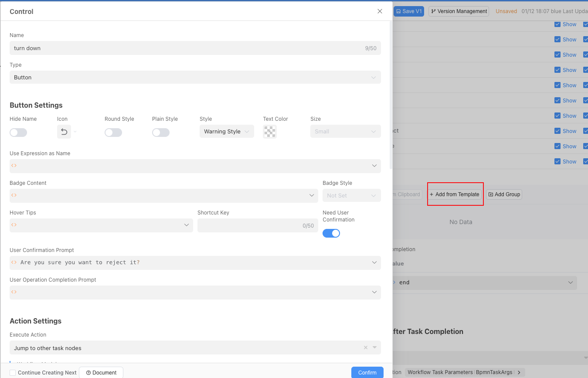The width and height of the screenshot is (588, 378).
Task: Click the arrow after BpmnTaskArgs breadcrumb
Action: [x=519, y=372]
